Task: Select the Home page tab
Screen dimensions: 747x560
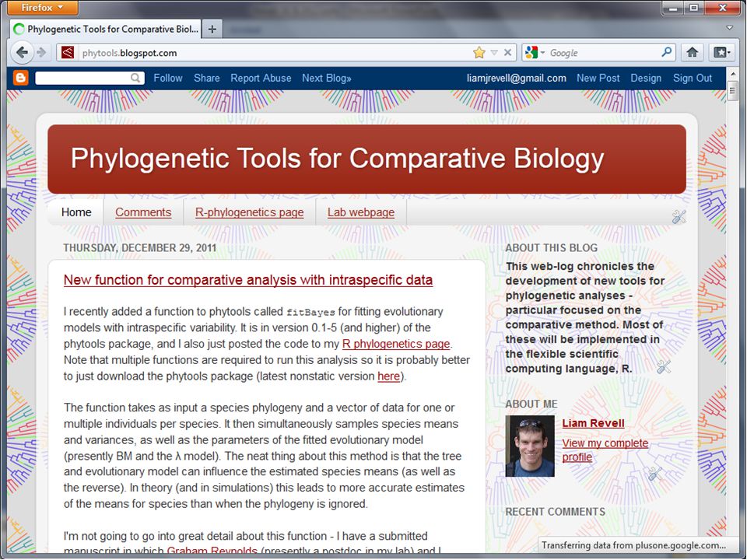Action: pos(76,212)
